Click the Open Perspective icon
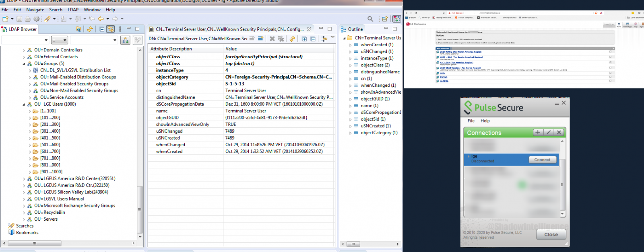The image size is (644, 252). click(x=385, y=19)
